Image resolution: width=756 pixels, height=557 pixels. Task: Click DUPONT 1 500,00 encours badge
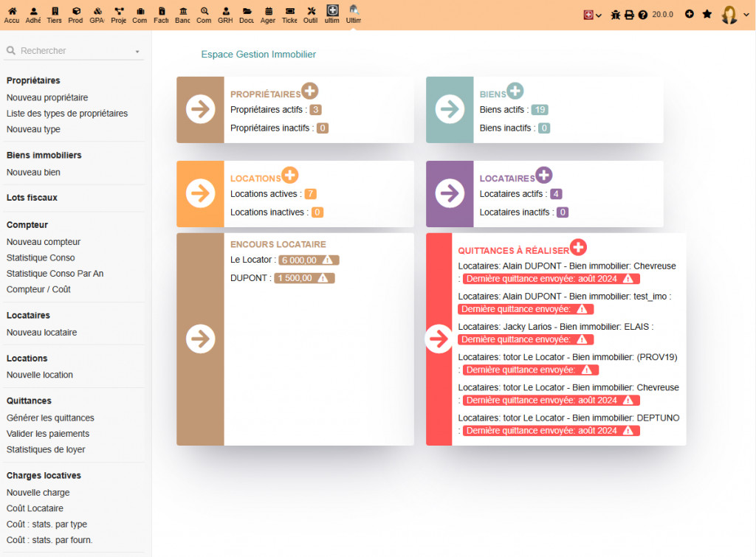tap(304, 278)
